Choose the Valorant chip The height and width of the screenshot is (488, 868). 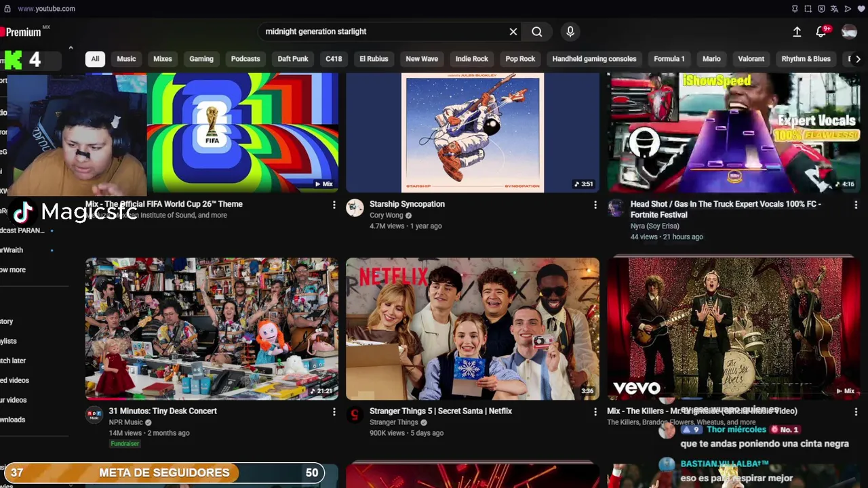click(751, 59)
